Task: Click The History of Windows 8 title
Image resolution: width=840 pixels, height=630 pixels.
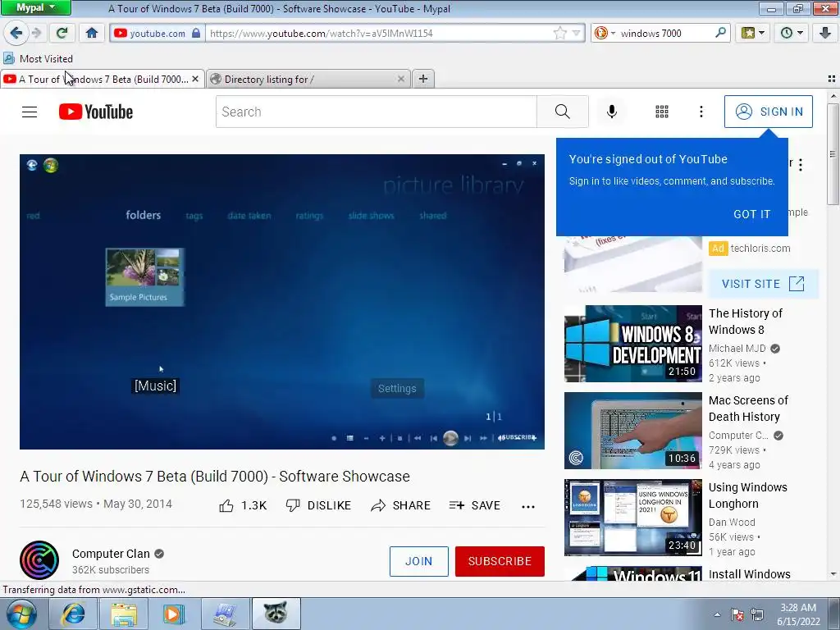Action: point(746,322)
